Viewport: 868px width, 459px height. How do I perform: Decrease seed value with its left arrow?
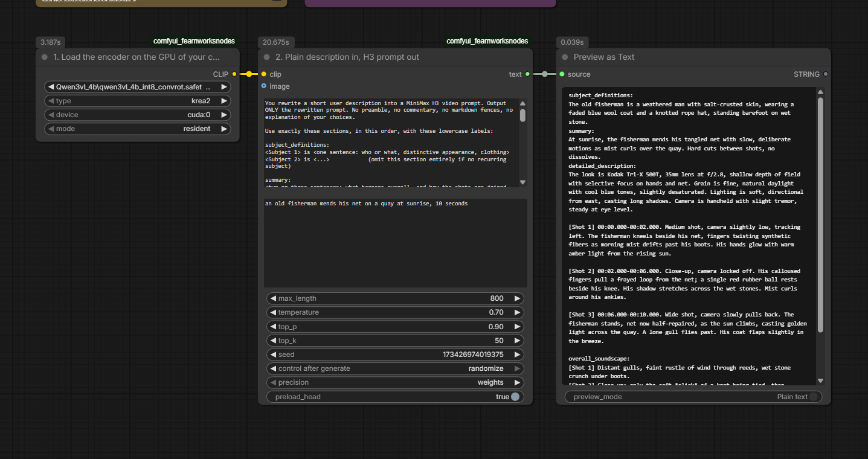coord(273,355)
